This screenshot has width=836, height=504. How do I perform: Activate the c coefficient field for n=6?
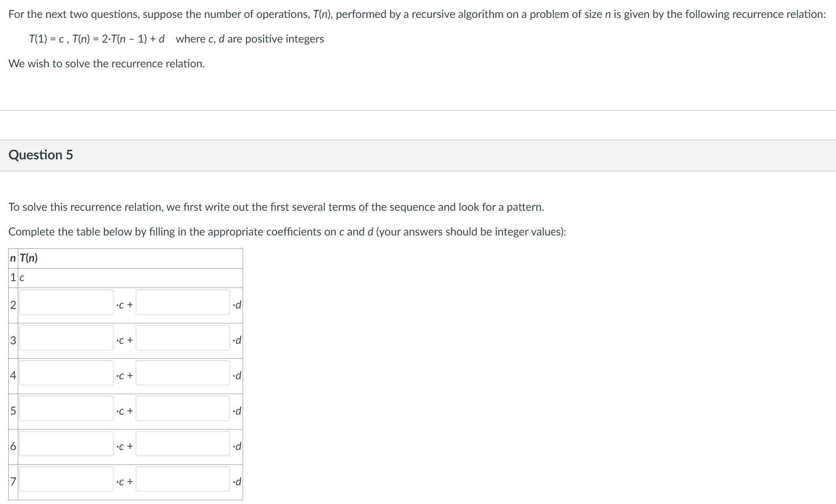pos(66,444)
